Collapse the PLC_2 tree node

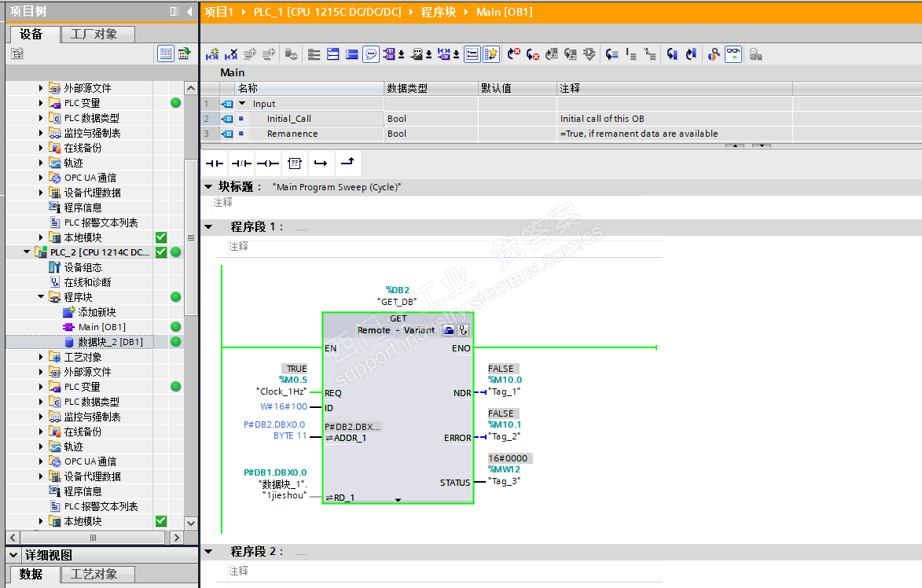(28, 252)
